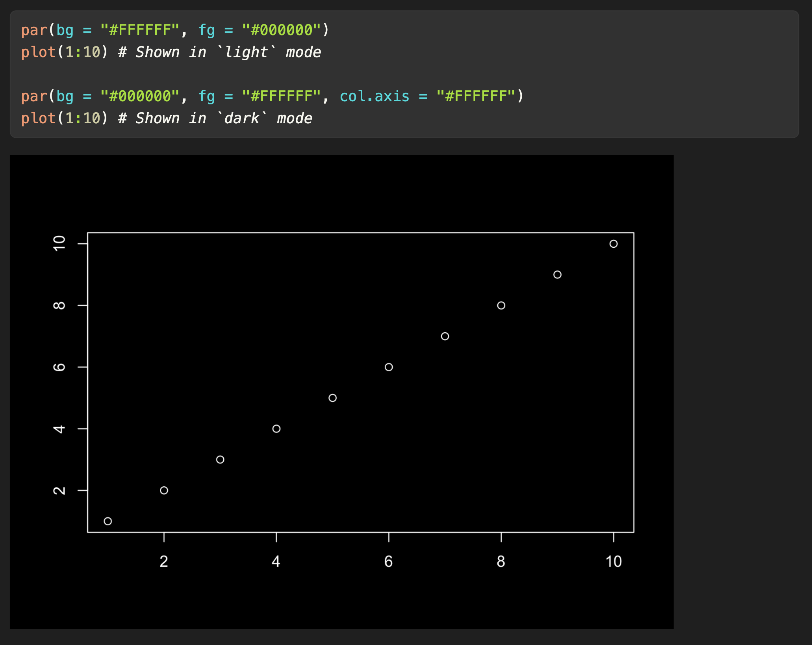This screenshot has width=812, height=645.
Task: Click the top-right plot point at value 10
Action: 614,244
